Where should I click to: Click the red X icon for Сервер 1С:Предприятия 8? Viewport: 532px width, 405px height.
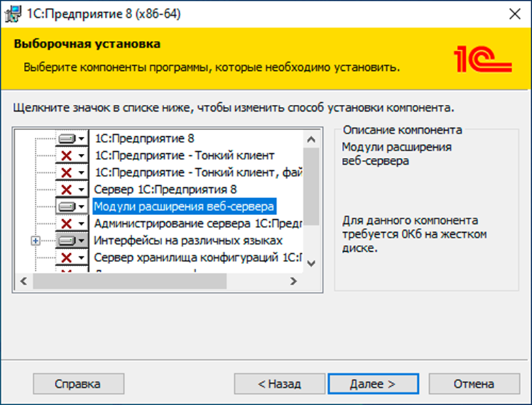(x=67, y=189)
